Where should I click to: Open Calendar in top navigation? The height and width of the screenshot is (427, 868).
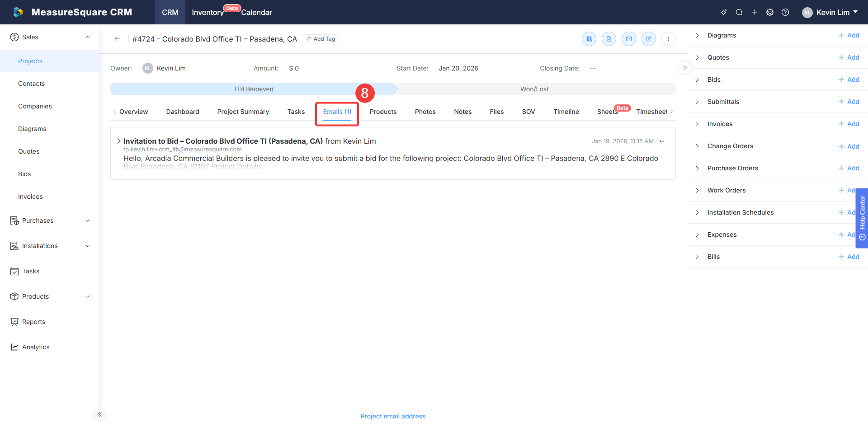pyautogui.click(x=256, y=12)
